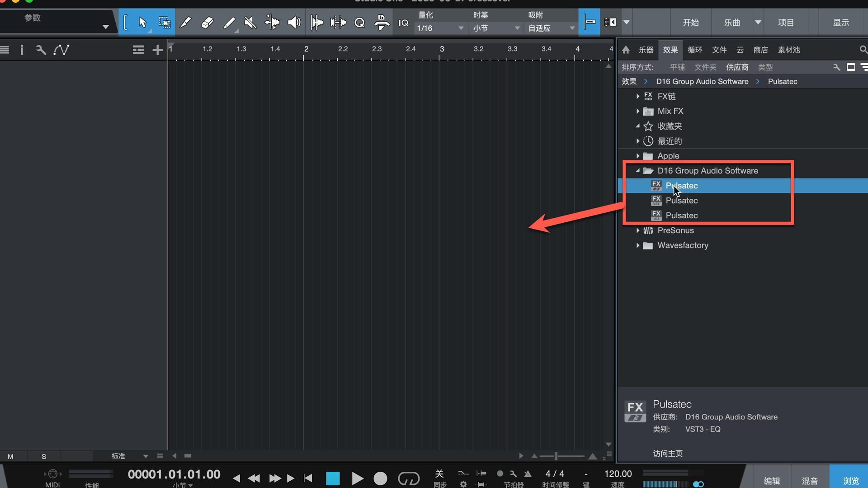Toggle Snap to grid button
Image resolution: width=868 pixels, height=488 pixels.
pos(589,22)
